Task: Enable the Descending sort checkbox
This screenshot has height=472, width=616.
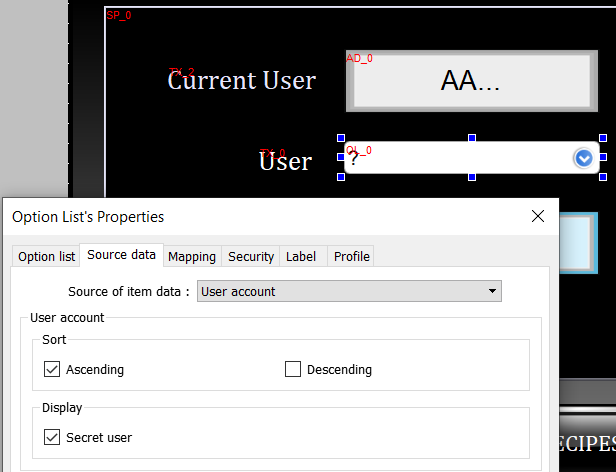Action: tap(293, 369)
